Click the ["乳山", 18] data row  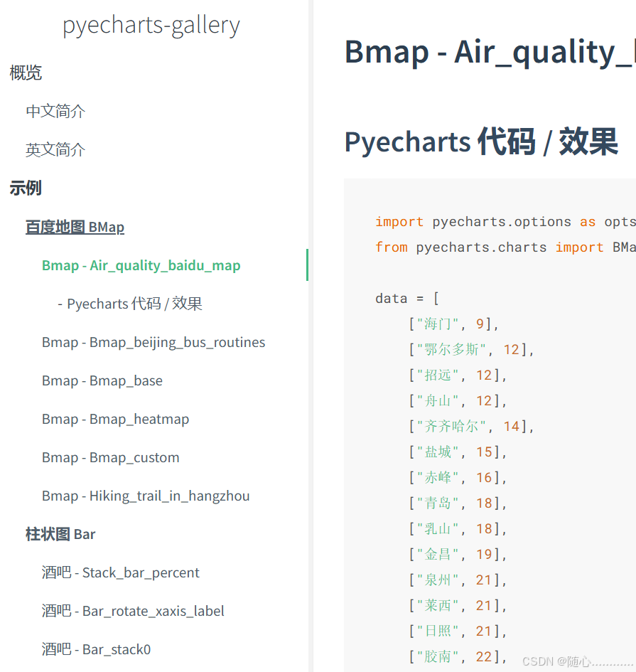tap(458, 529)
